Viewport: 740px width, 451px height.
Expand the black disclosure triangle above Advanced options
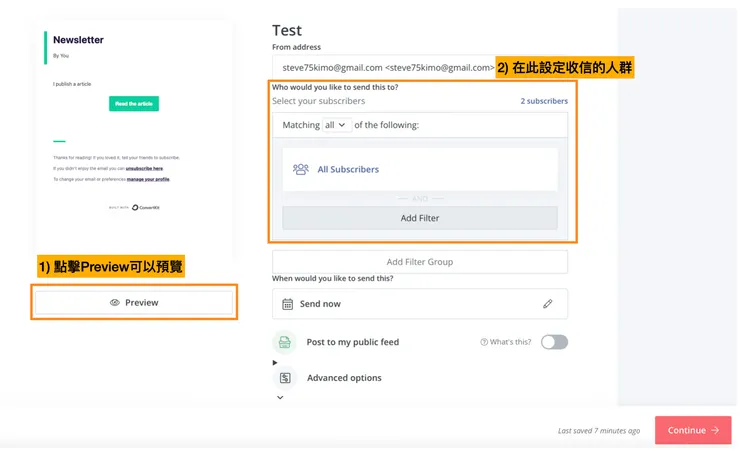(275, 362)
